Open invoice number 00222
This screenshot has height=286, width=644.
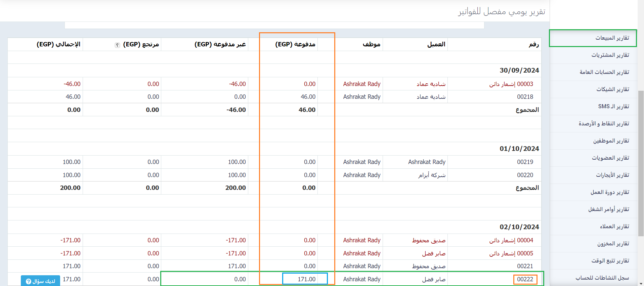525,279
